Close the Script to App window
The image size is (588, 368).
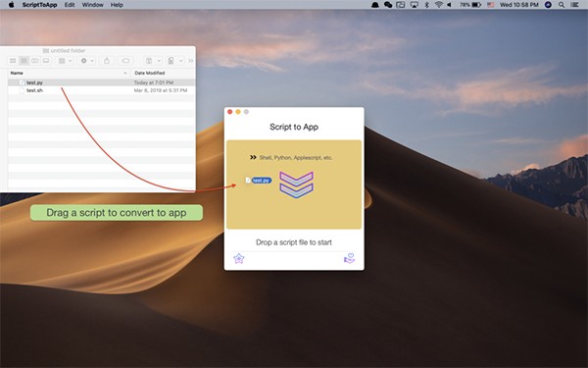[x=230, y=112]
